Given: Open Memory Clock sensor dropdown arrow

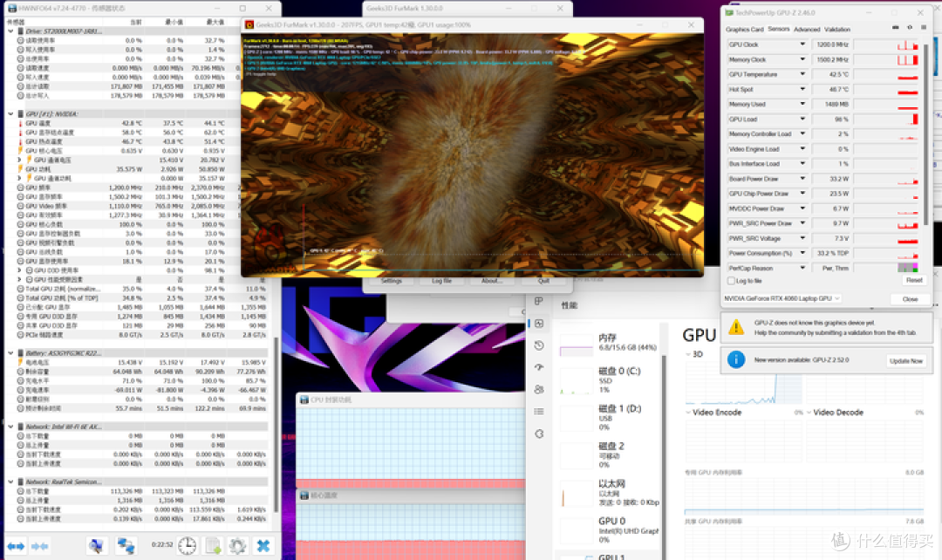Looking at the screenshot, I should [x=802, y=59].
